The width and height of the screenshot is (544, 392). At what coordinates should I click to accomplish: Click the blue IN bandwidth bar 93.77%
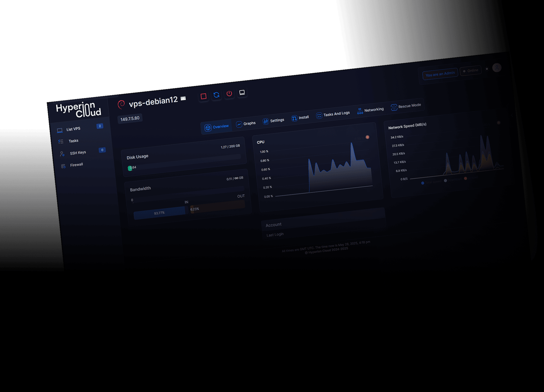(159, 213)
